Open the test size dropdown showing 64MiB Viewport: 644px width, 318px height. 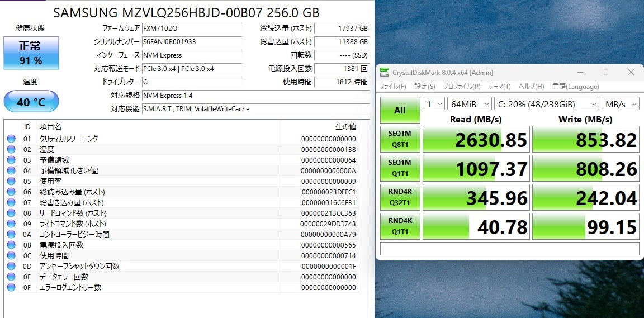click(x=470, y=104)
